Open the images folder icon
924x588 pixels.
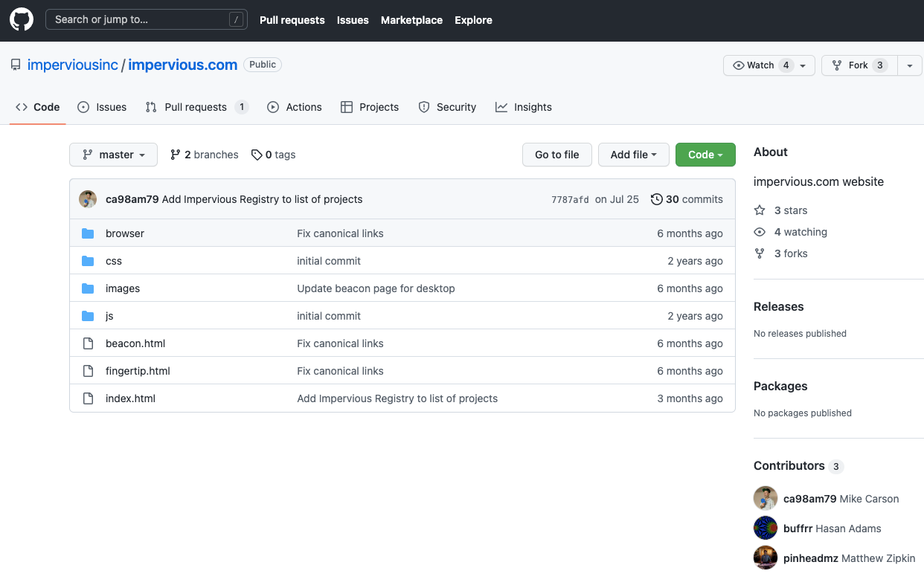[88, 288]
